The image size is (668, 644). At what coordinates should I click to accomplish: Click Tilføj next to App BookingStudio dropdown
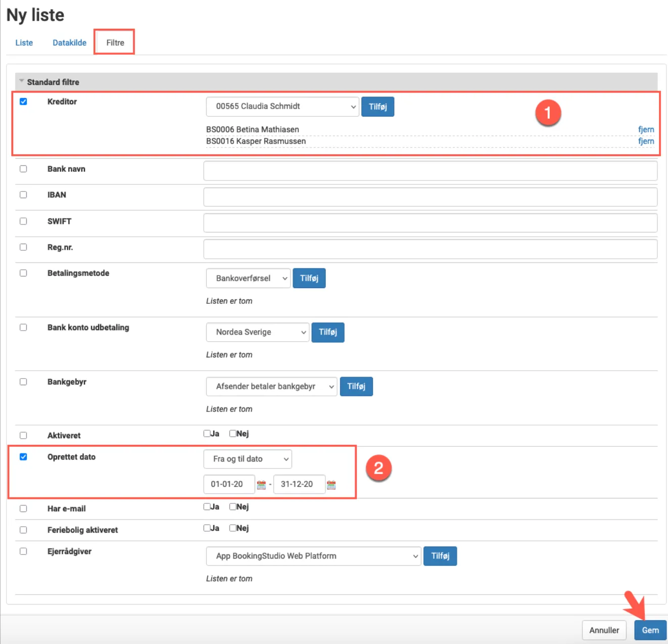(x=440, y=556)
